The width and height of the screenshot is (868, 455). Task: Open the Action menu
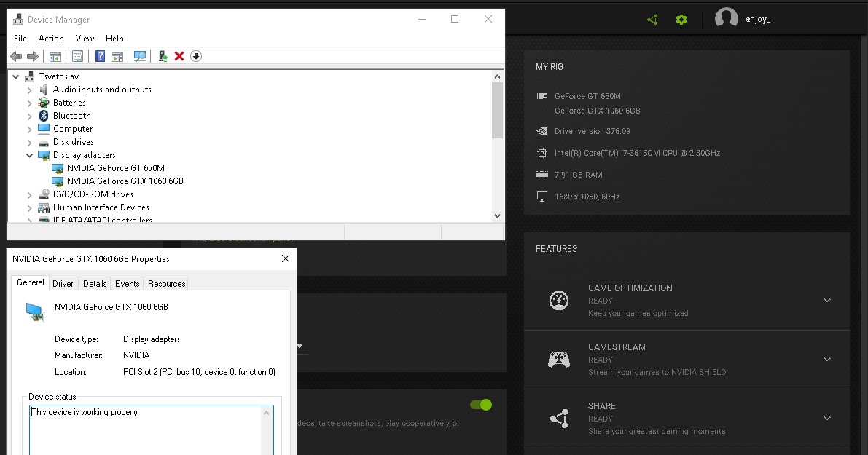51,38
